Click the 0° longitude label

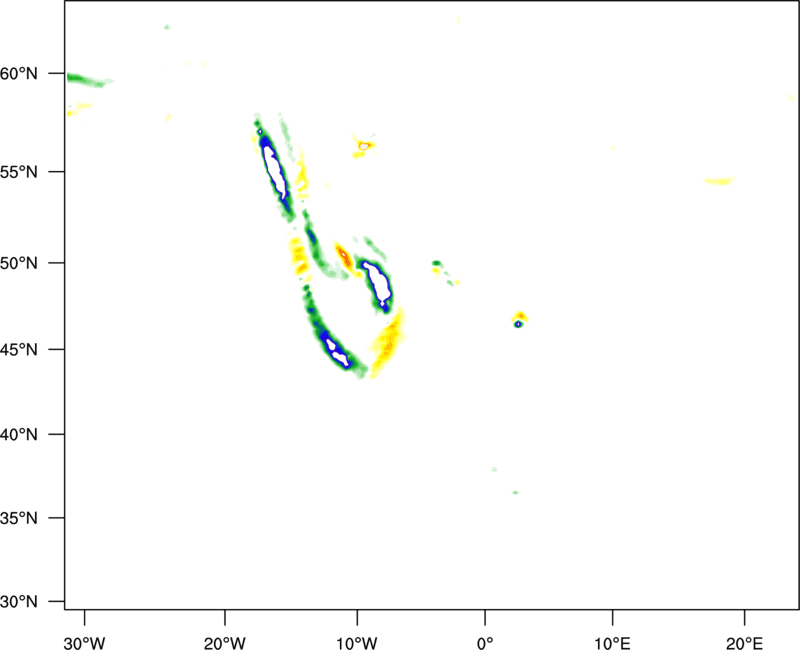click(x=485, y=643)
